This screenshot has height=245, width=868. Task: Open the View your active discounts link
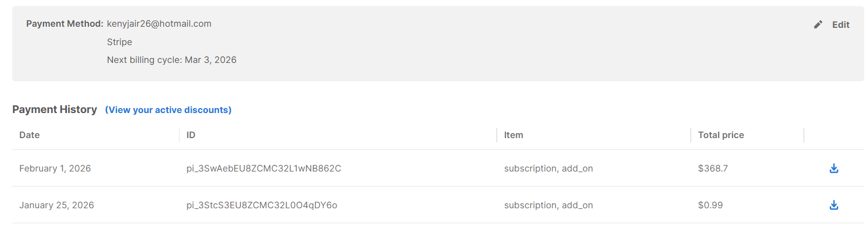pos(168,110)
